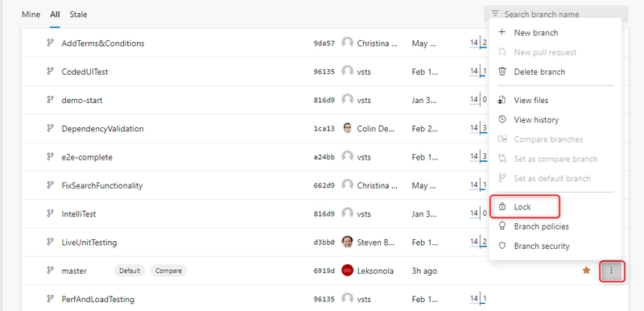Click Colin's avatar in the DependencyValidation row
Viewport: 644px width, 311px height.
[348, 128]
